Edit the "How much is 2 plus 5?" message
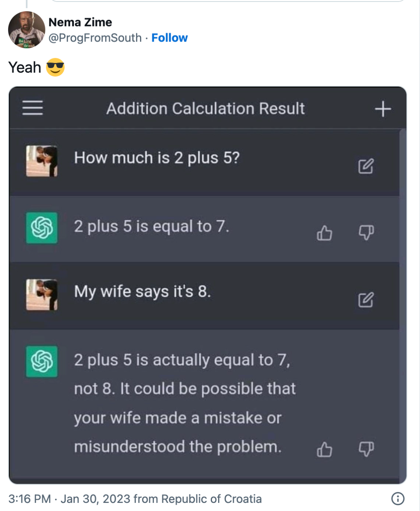 click(366, 166)
